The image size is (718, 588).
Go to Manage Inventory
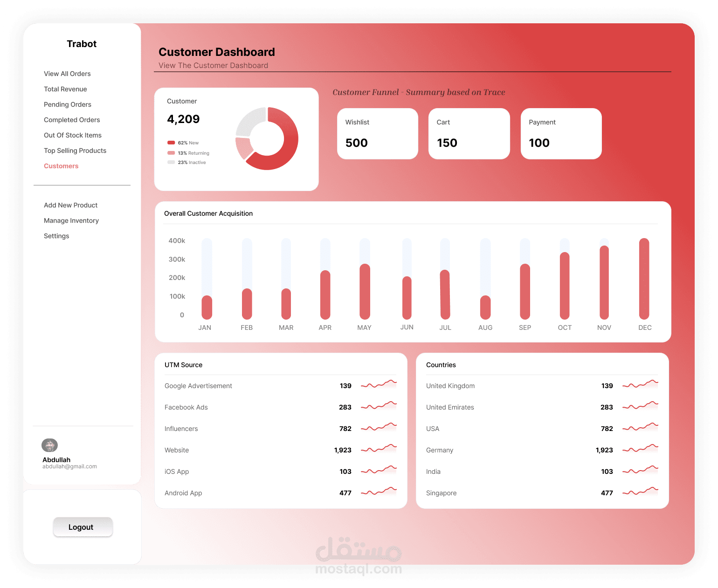(71, 220)
